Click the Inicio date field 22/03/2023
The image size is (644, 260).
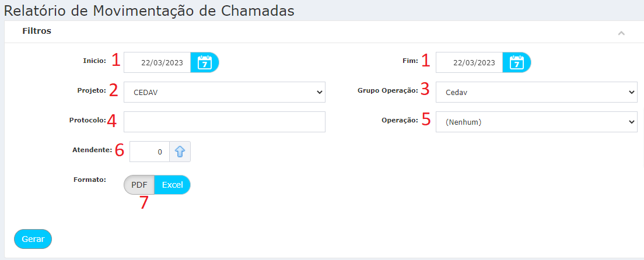157,63
